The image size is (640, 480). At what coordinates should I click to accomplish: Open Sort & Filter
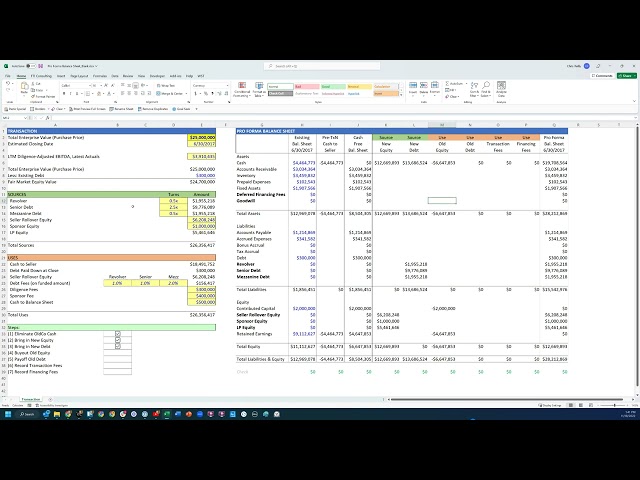474,89
